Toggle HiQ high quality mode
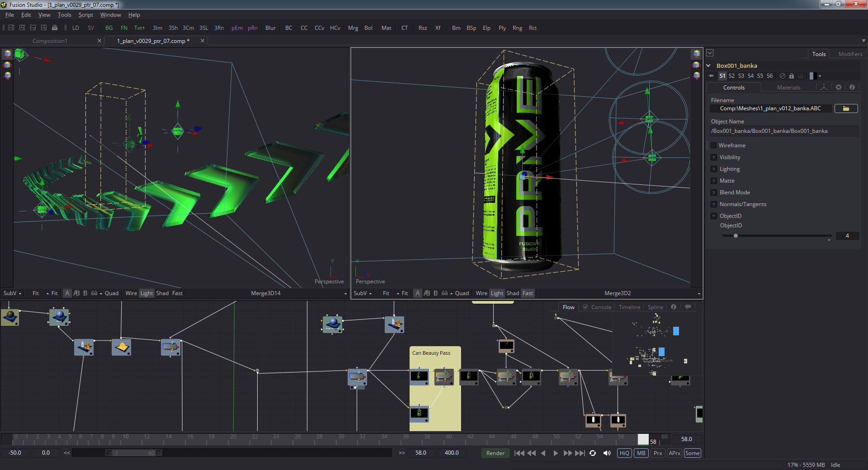This screenshot has width=868, height=470. (624, 453)
